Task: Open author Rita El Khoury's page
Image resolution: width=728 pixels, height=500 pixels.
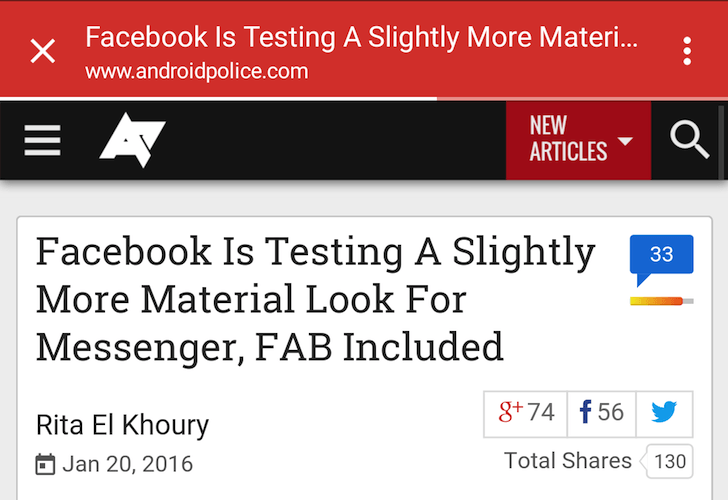Action: point(122,425)
